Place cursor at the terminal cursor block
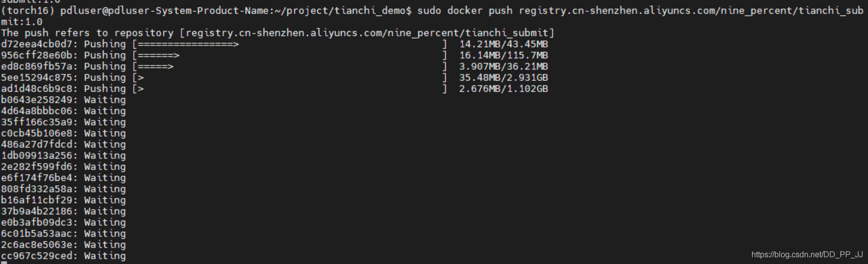The image size is (868, 264). click(x=4, y=263)
